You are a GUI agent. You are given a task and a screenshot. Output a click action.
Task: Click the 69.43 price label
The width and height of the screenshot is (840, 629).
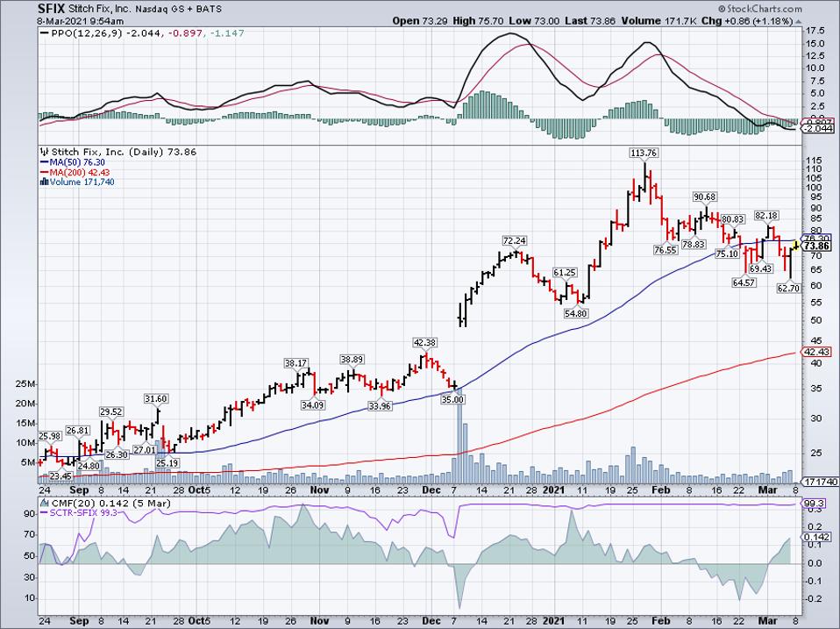761,268
